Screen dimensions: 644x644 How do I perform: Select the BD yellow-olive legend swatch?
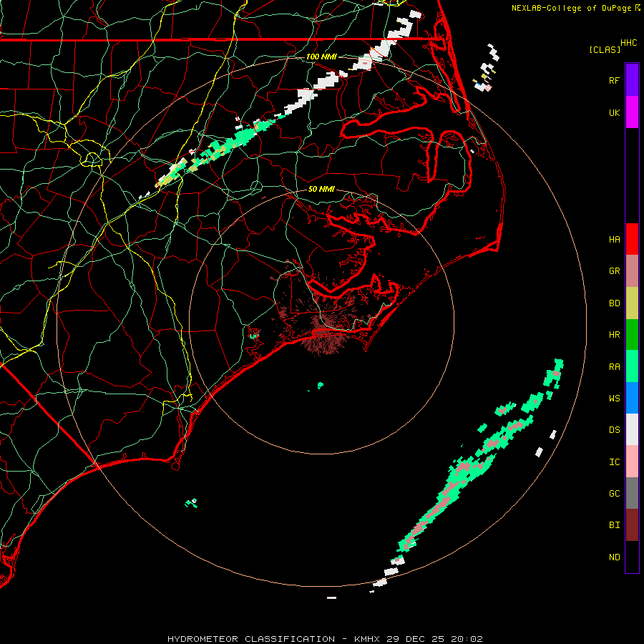pyautogui.click(x=632, y=303)
